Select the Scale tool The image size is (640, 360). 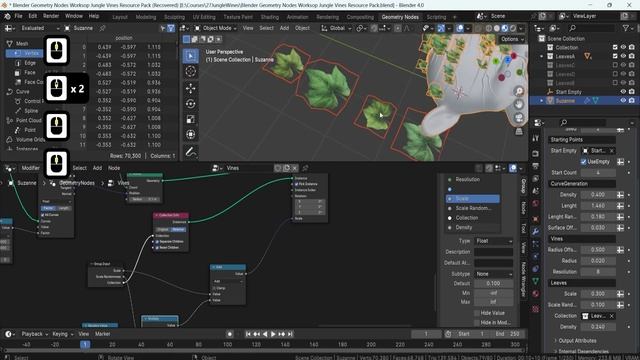pyautogui.click(x=191, y=119)
